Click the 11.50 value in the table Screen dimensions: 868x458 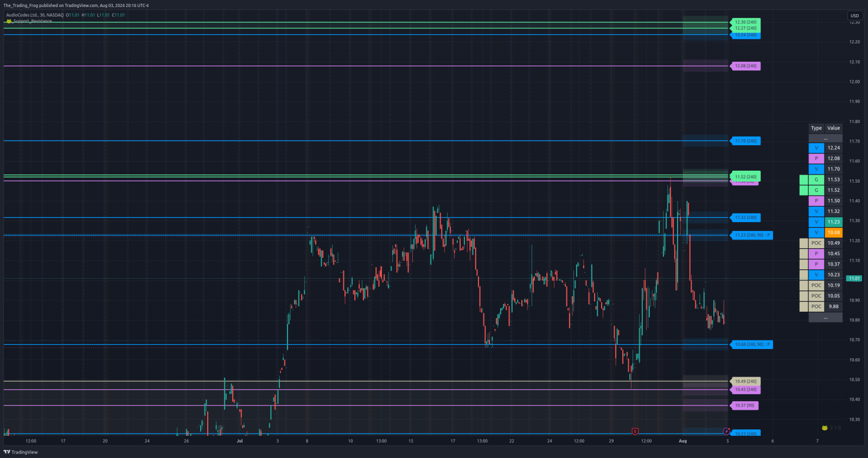[834, 201]
